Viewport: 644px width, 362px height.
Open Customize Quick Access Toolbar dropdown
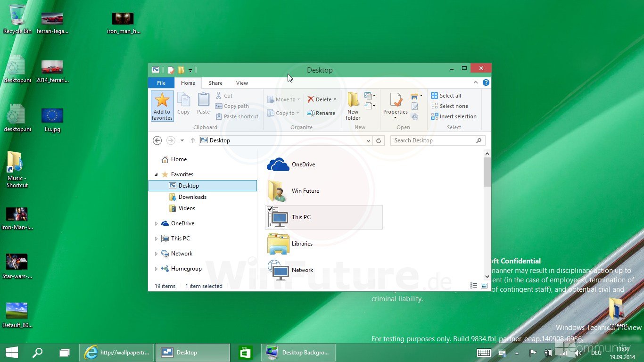(x=190, y=71)
